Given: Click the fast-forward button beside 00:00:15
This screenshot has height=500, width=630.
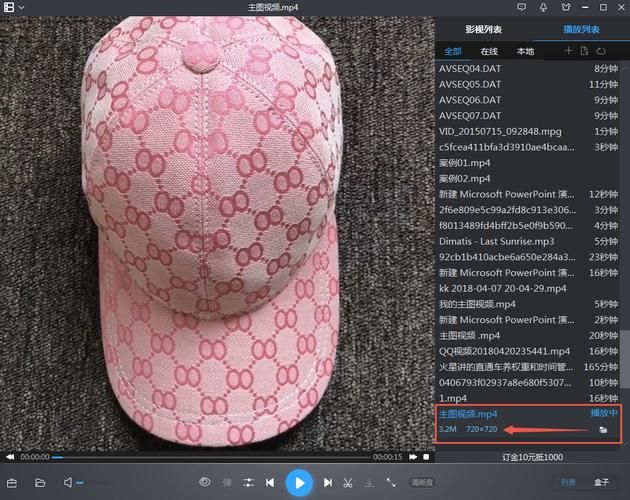Looking at the screenshot, I should (x=413, y=457).
